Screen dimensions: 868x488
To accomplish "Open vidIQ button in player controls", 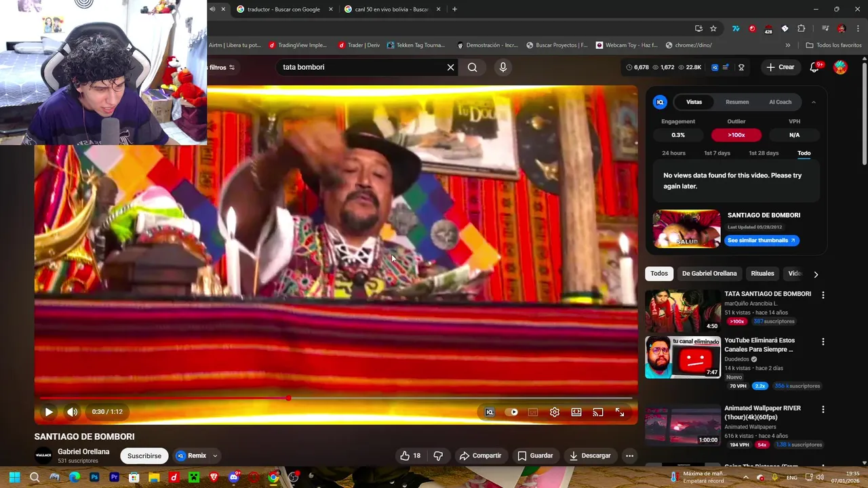I will pyautogui.click(x=490, y=412).
